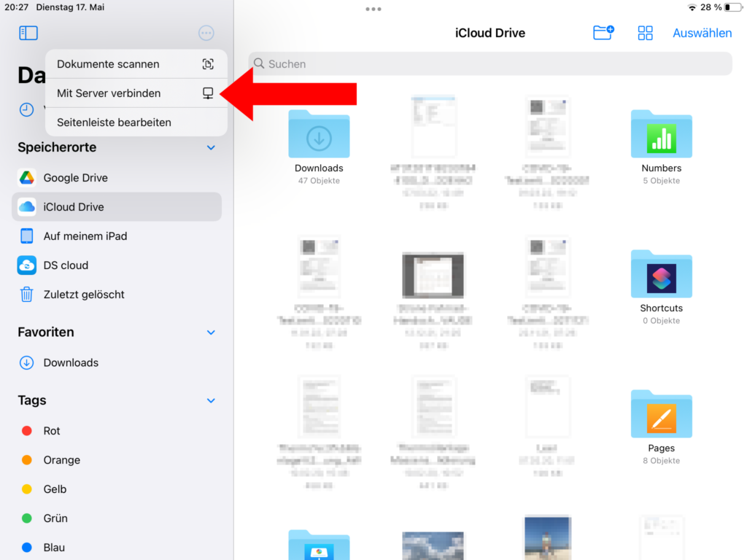Tap the three-dot multitasking control at top
The width and height of the screenshot is (747, 560).
coord(373,9)
